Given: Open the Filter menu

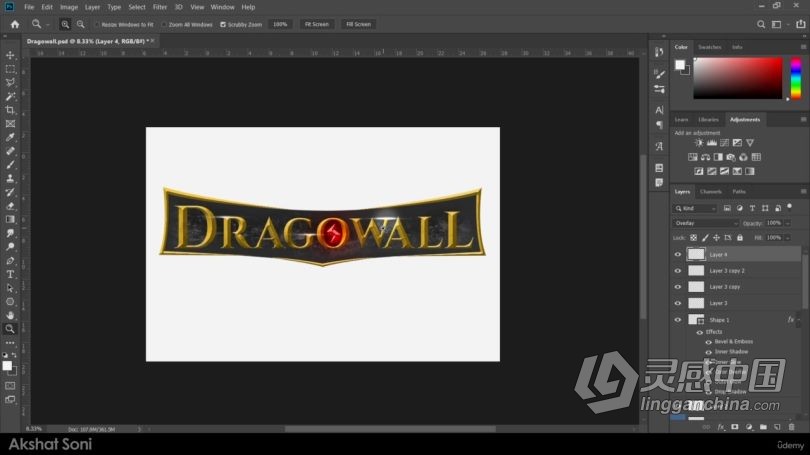Looking at the screenshot, I should coord(160,7).
